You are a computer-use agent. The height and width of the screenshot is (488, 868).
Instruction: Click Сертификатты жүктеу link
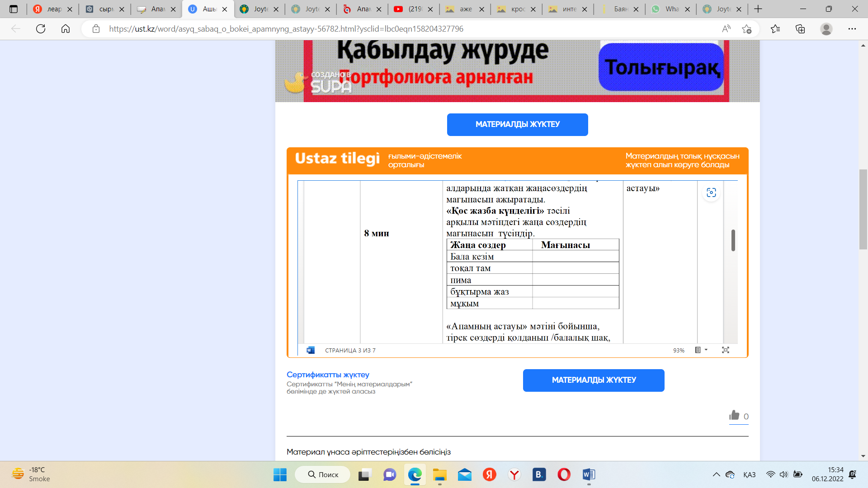click(x=328, y=375)
